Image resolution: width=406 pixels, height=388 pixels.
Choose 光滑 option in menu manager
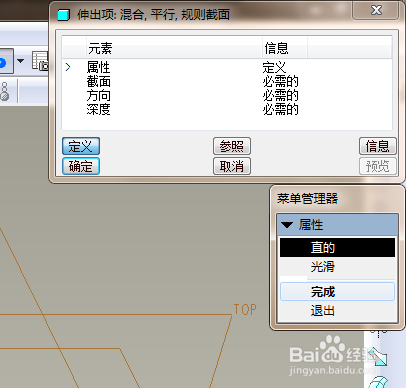[x=337, y=267]
